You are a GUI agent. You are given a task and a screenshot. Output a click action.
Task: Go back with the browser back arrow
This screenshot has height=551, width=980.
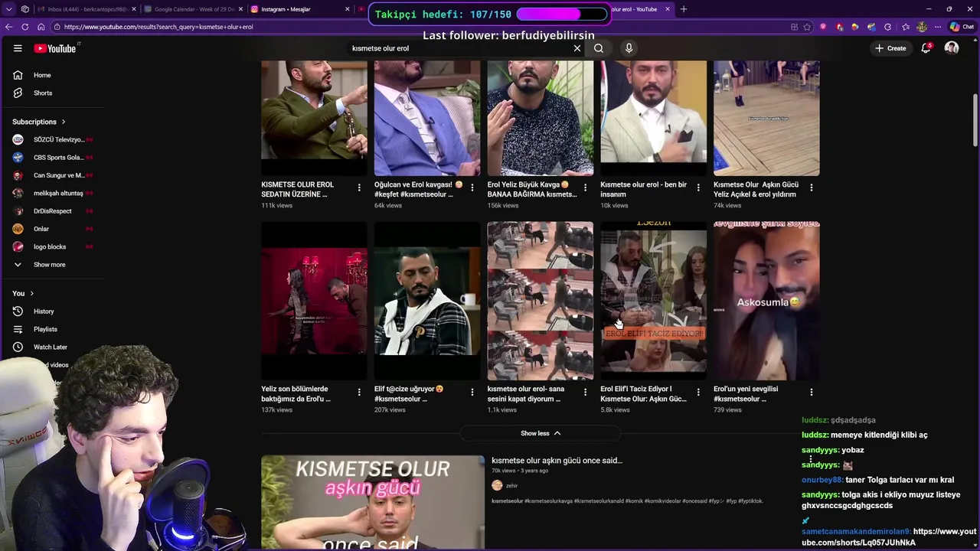(8, 27)
